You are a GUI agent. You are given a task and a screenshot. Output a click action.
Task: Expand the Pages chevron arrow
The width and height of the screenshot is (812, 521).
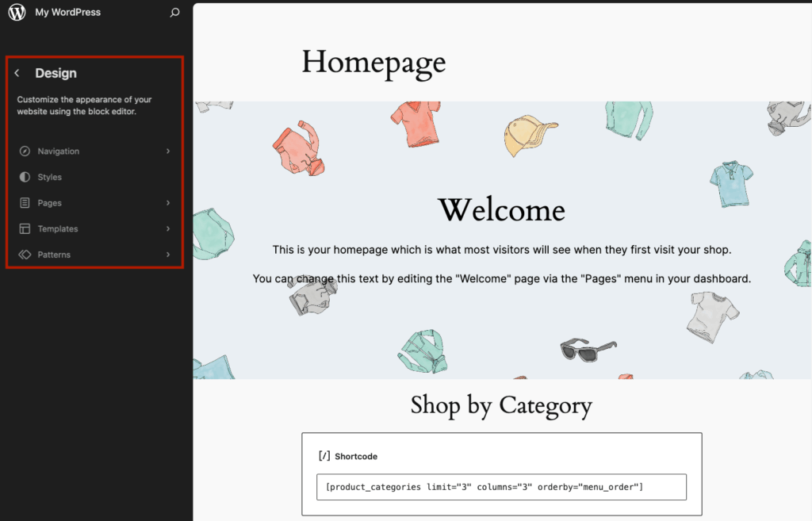tap(167, 202)
